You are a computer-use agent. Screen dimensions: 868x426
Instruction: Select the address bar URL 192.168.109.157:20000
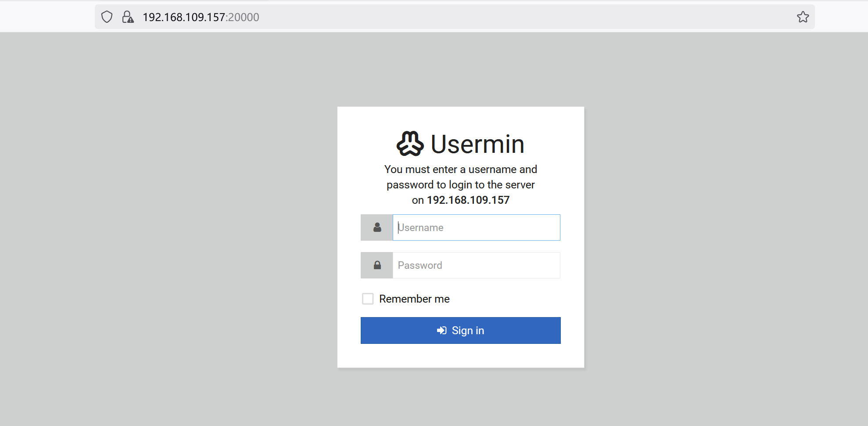(x=201, y=17)
